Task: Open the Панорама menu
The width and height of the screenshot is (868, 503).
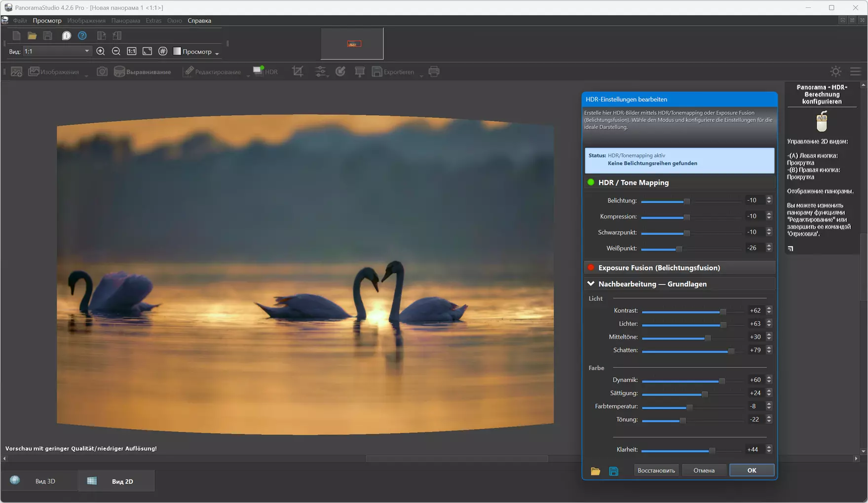Action: (x=126, y=21)
